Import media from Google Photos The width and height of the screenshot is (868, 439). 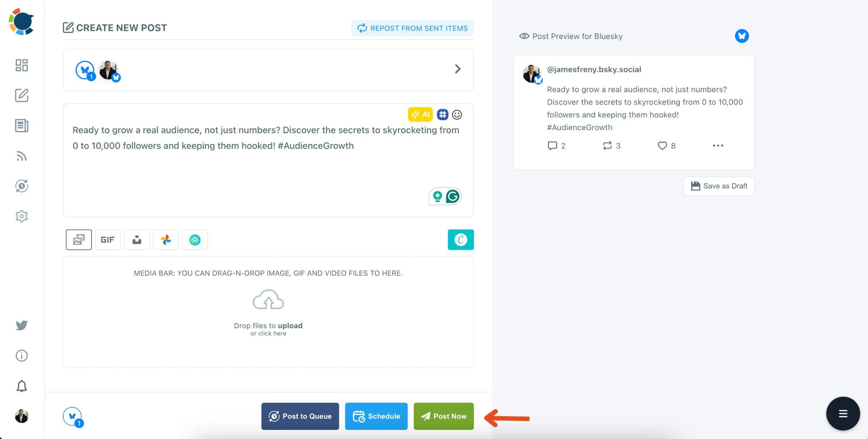pyautogui.click(x=166, y=240)
